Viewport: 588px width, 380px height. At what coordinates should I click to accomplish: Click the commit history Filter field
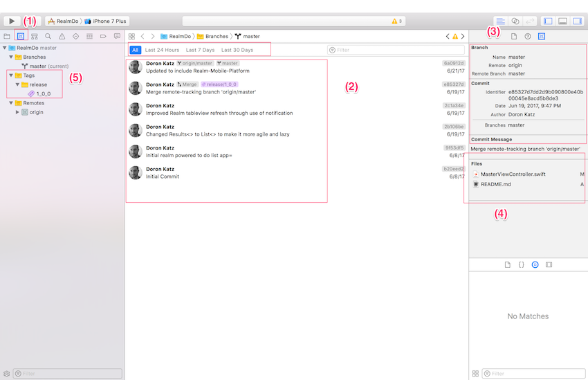396,50
